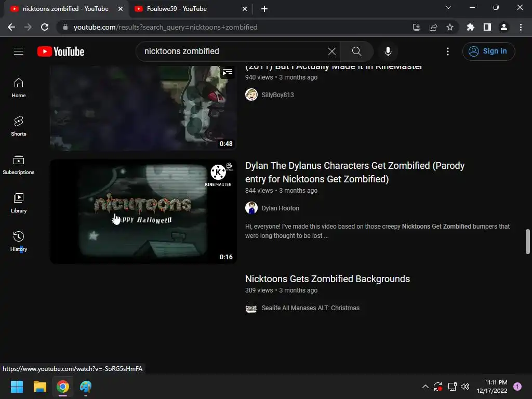Click the page scrollbar thumb
This screenshot has height=399, width=532.
click(x=528, y=241)
